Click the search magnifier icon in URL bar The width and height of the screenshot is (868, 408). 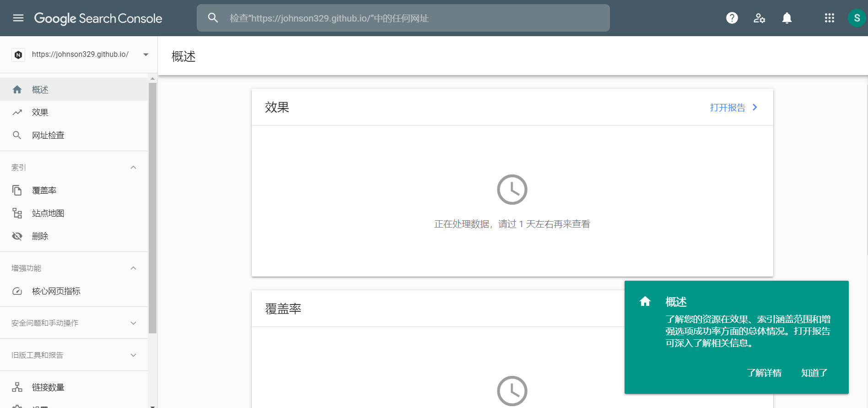213,18
